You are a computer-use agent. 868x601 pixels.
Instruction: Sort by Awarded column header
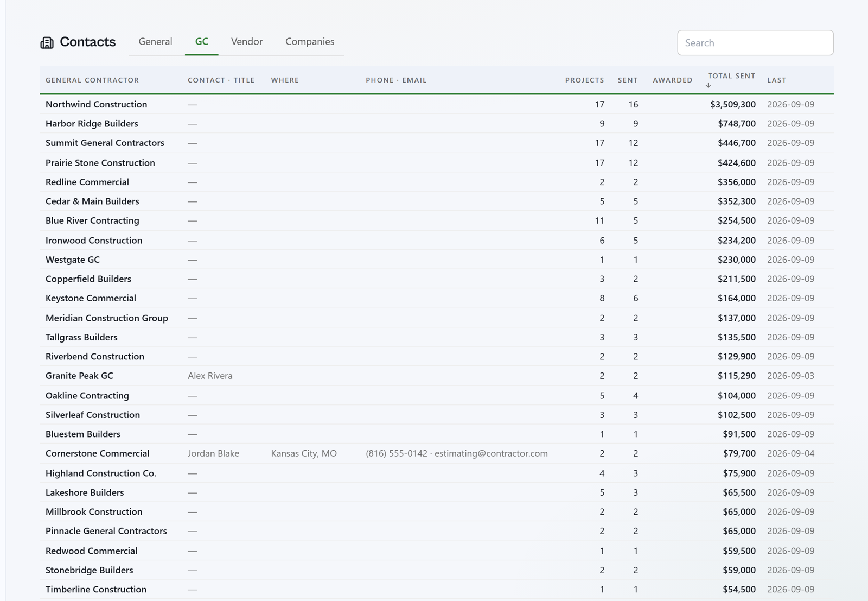pos(673,80)
